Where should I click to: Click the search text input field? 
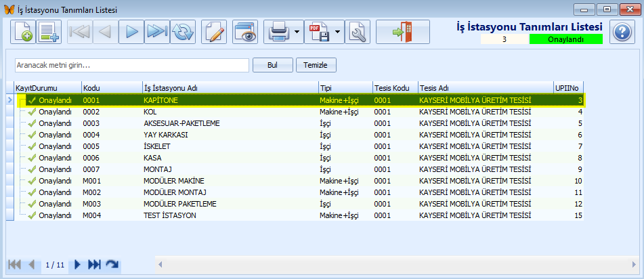click(132, 65)
